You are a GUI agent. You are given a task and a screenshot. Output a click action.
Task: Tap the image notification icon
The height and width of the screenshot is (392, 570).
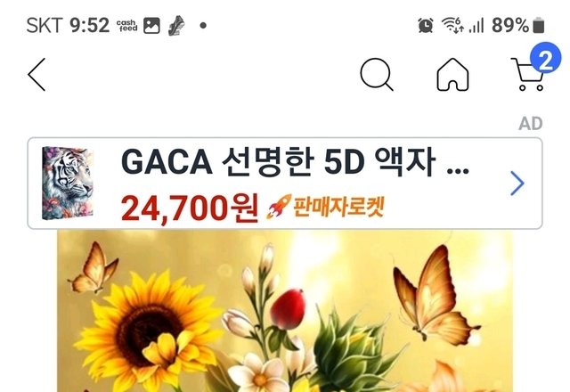151,26
